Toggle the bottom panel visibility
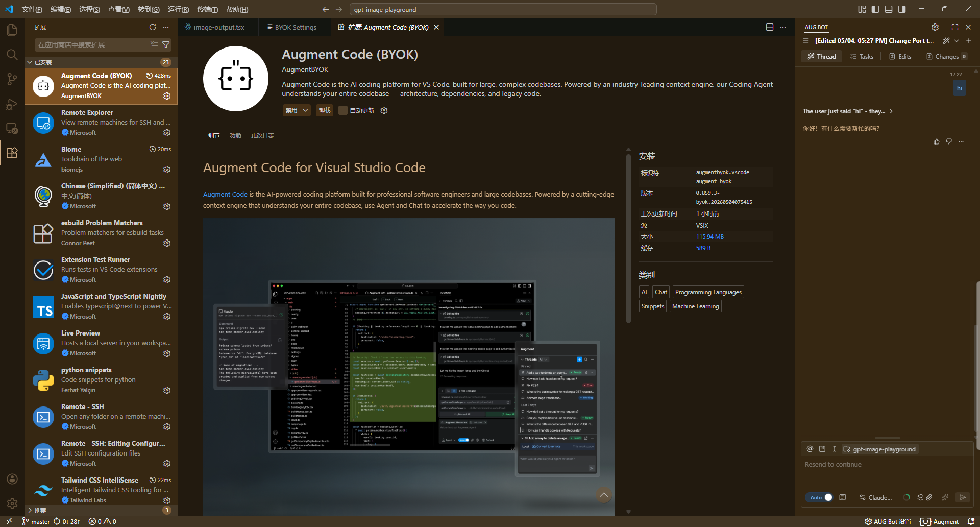The width and height of the screenshot is (980, 527). (889, 9)
